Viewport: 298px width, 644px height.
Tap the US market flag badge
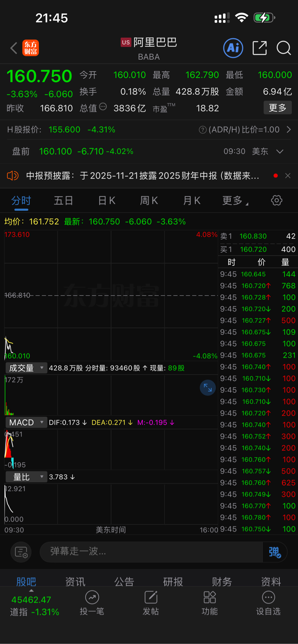(x=126, y=43)
